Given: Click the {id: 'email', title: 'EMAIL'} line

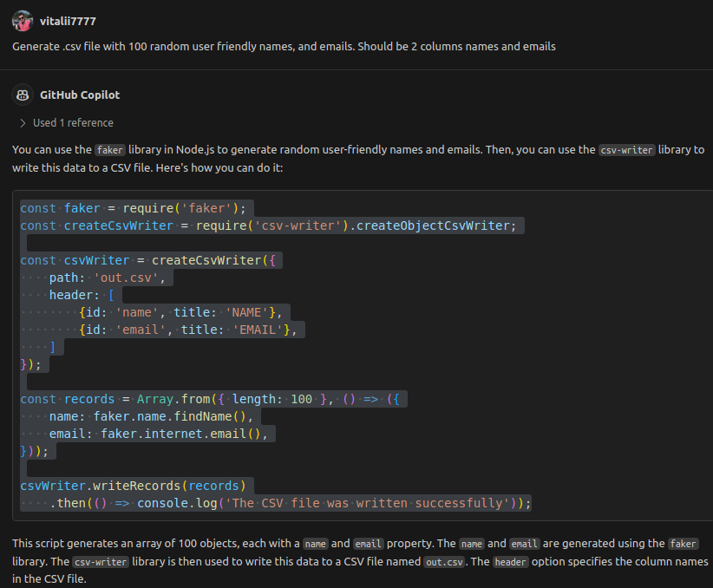Looking at the screenshot, I should tap(188, 330).
